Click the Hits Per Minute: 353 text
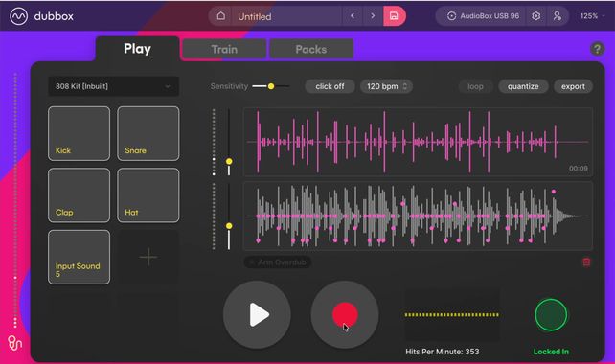The height and width of the screenshot is (364, 615). [442, 352]
